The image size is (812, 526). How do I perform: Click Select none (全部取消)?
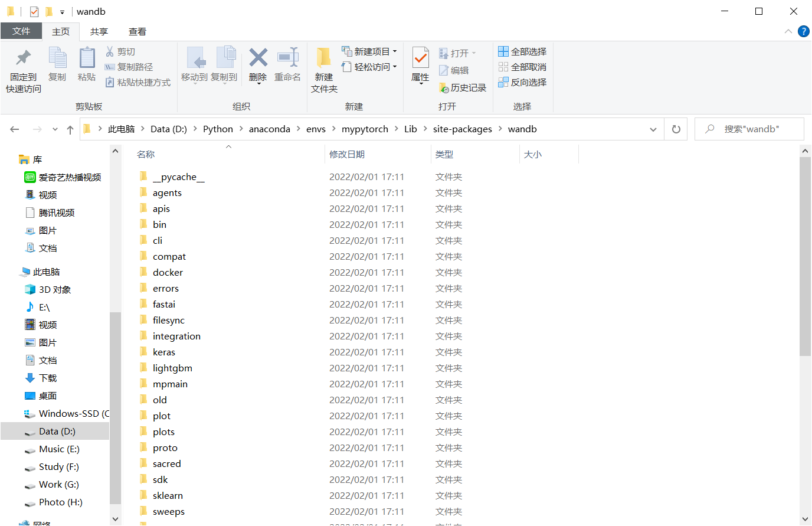click(x=522, y=67)
